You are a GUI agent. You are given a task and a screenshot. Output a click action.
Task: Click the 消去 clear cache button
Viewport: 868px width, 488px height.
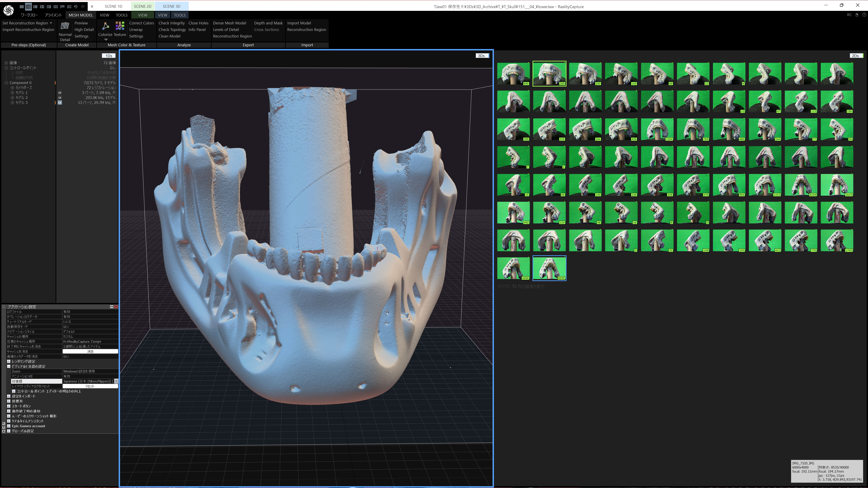pos(90,352)
